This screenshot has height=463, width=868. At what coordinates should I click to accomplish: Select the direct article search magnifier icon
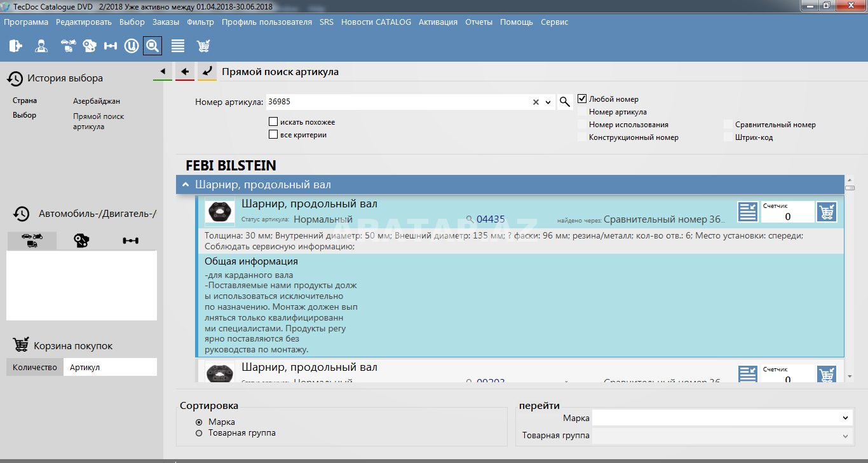(x=153, y=46)
